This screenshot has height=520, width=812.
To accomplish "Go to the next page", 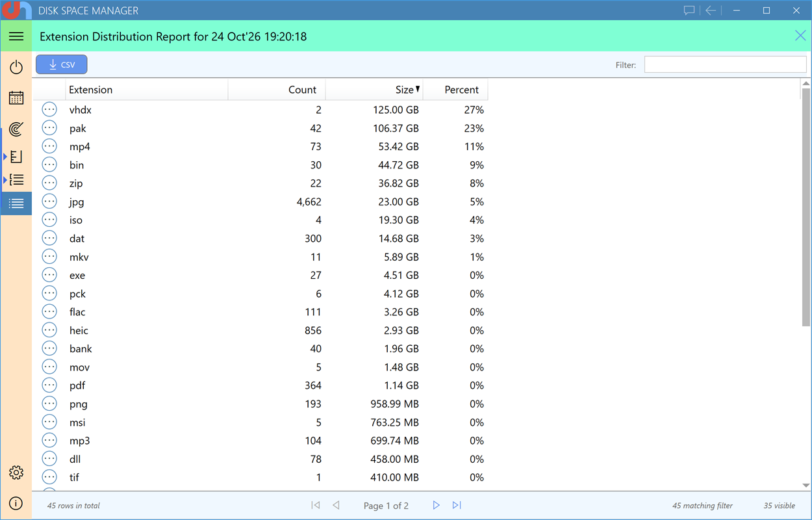I will [437, 505].
